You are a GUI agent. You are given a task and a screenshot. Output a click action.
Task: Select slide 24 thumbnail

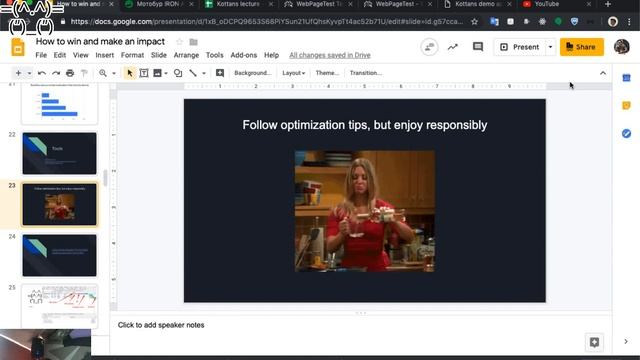pos(60,256)
